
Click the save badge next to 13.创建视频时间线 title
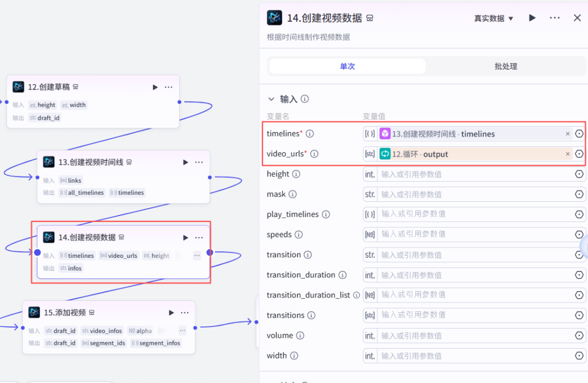[129, 162]
